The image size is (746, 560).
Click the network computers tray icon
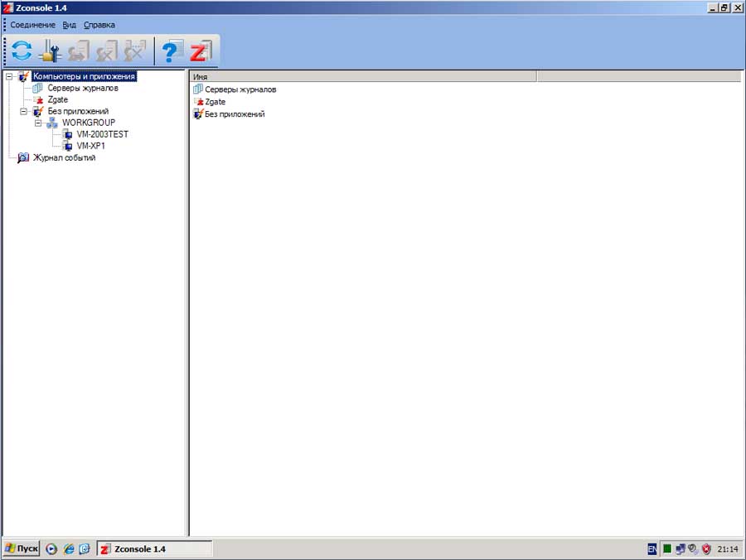click(x=681, y=549)
